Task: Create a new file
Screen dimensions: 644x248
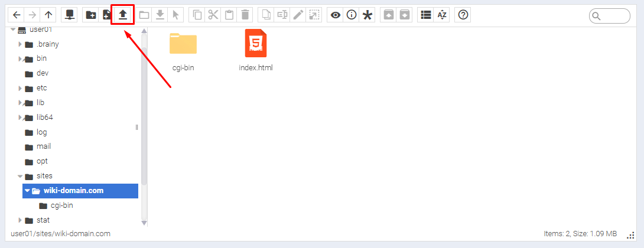Action: (107, 15)
